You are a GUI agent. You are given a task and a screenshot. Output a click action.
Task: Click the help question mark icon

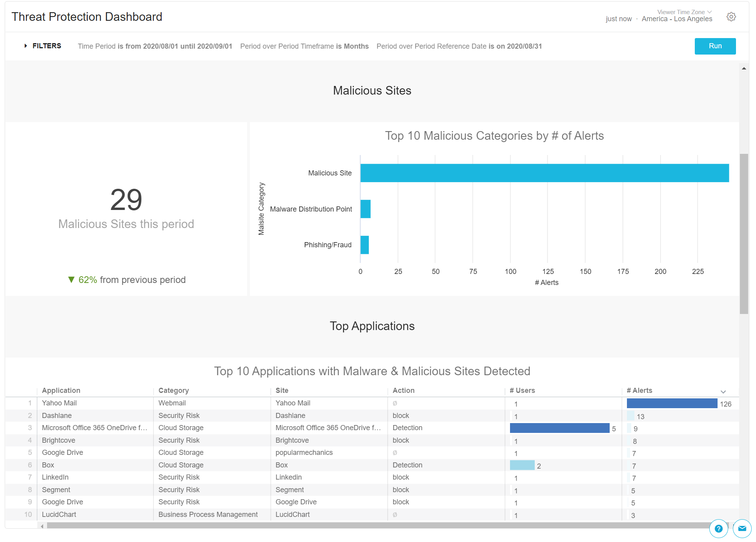pyautogui.click(x=718, y=529)
